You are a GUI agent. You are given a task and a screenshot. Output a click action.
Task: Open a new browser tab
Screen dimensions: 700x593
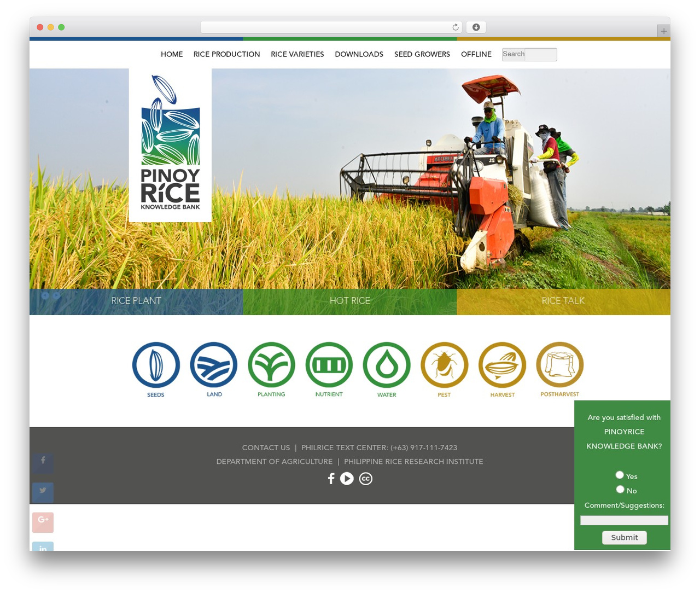coord(663,31)
